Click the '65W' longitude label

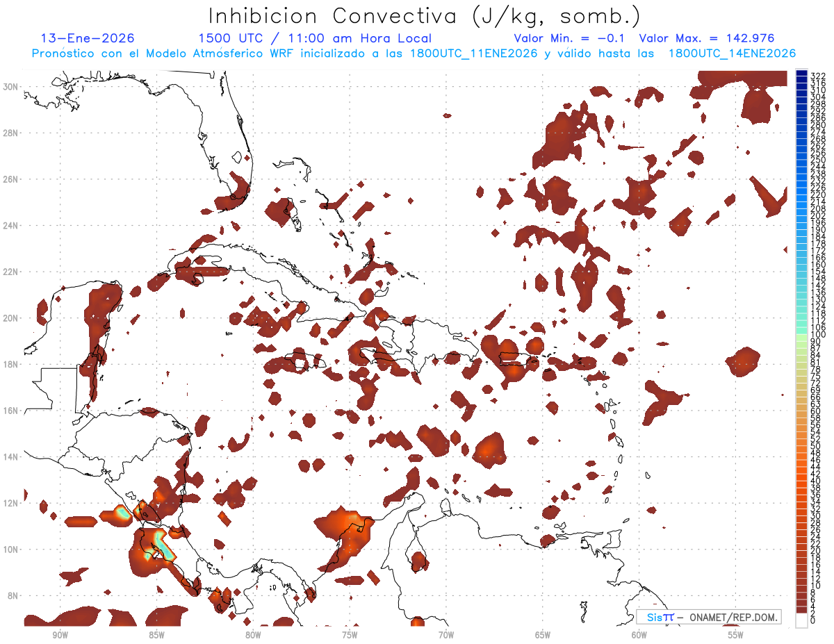pyautogui.click(x=543, y=635)
